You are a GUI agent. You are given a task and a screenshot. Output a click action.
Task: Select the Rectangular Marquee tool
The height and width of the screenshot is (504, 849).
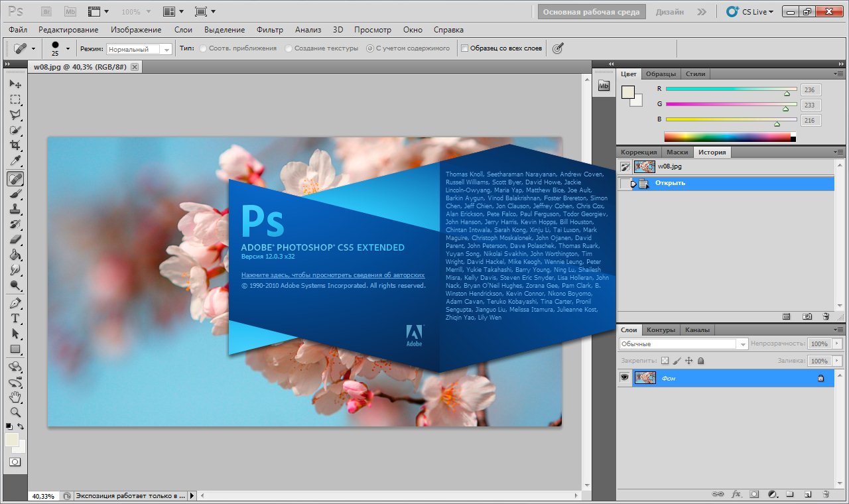tap(15, 99)
